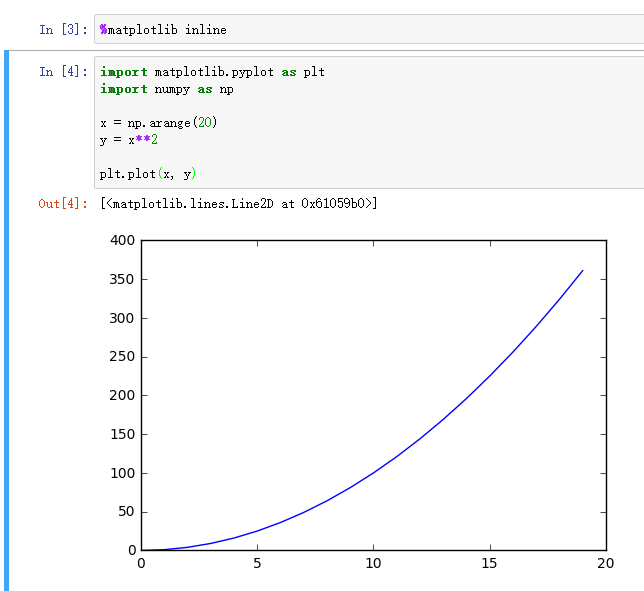Select the In [3] prompt label
Viewport: 644px width, 591px height.
coord(60,30)
